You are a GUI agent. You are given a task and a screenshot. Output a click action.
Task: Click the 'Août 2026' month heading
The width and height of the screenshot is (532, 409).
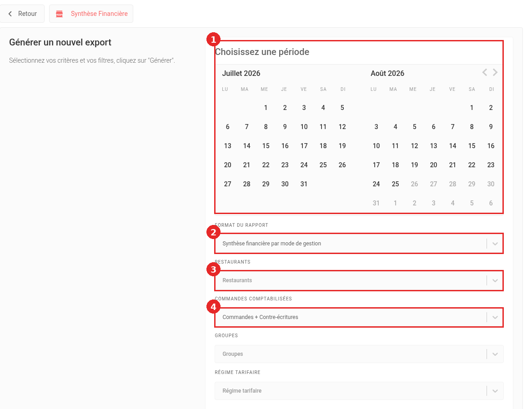click(x=387, y=73)
